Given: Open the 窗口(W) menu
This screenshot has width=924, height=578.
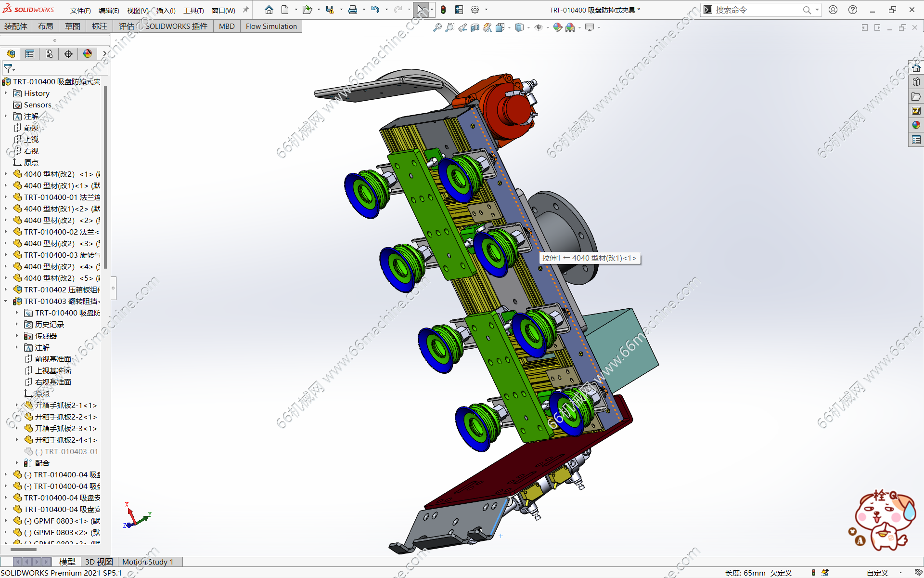Looking at the screenshot, I should point(223,10).
